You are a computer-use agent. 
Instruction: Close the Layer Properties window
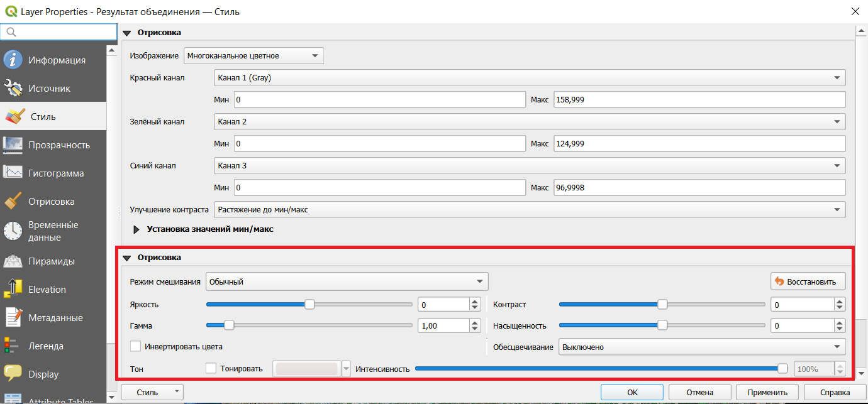tap(854, 11)
